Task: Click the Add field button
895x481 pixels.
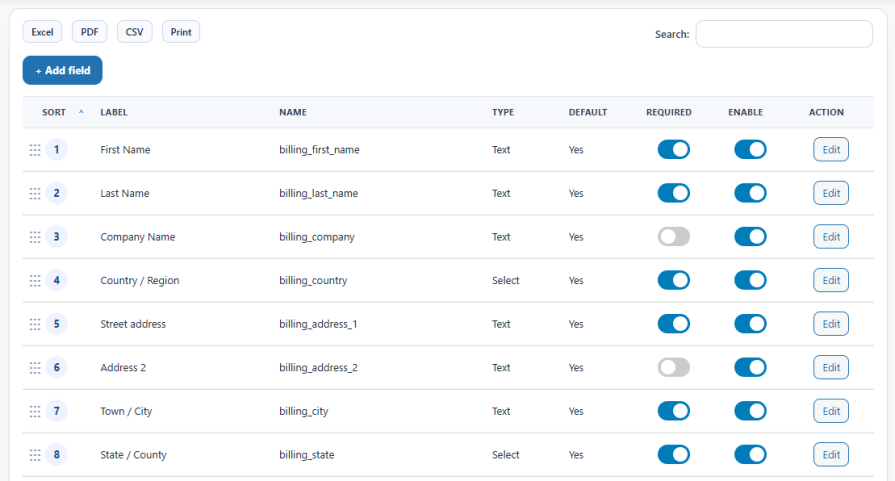Action: [62, 71]
